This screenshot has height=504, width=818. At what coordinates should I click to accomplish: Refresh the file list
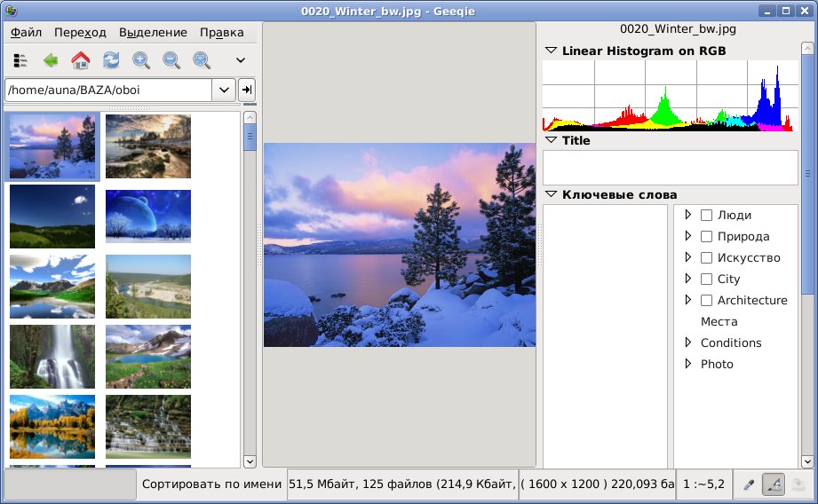[x=111, y=60]
